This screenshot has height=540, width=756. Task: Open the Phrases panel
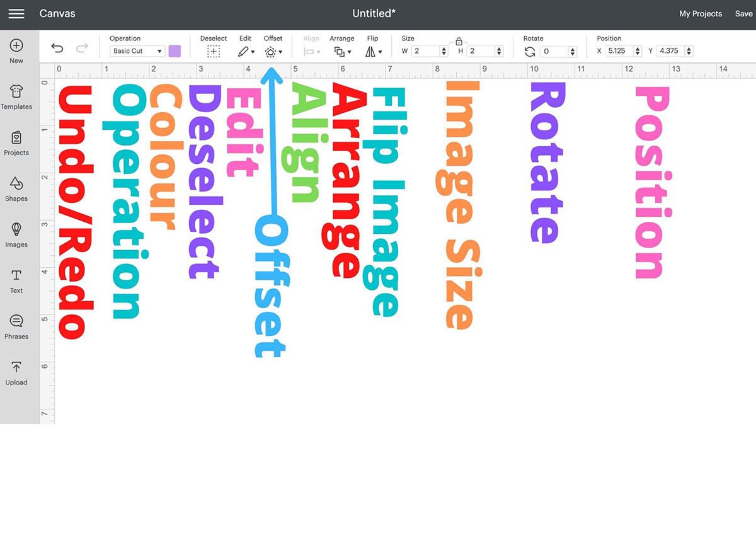coord(16,328)
